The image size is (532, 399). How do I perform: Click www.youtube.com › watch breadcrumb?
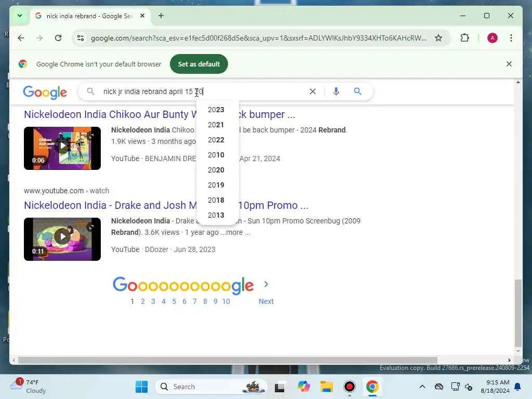pos(66,191)
